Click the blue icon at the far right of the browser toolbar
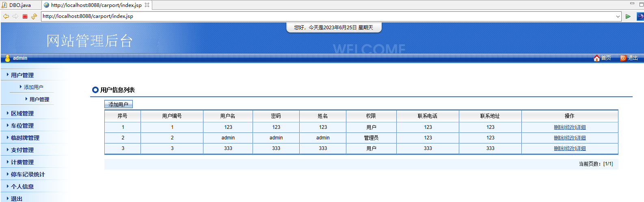The width and height of the screenshot is (644, 202). click(x=640, y=16)
